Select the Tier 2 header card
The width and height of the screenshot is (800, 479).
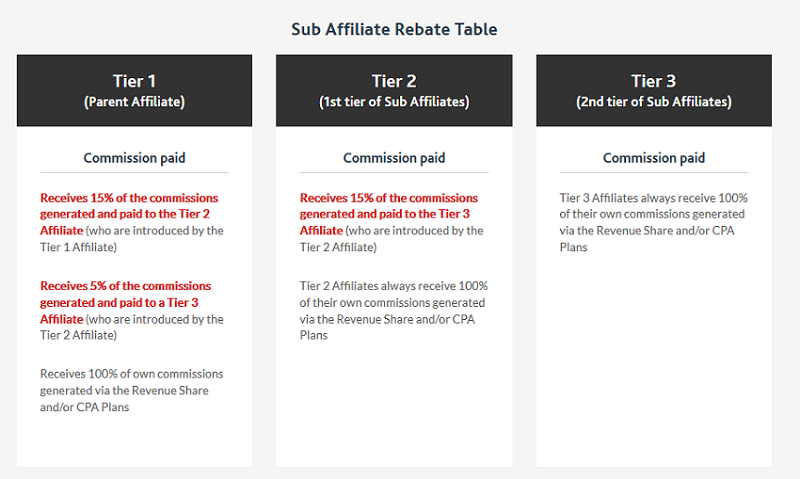[394, 90]
